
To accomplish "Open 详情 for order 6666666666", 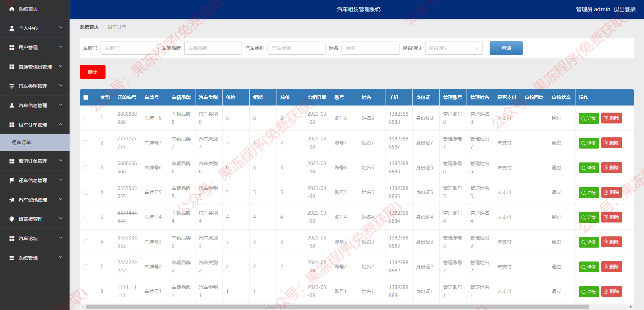I will pyautogui.click(x=589, y=168).
